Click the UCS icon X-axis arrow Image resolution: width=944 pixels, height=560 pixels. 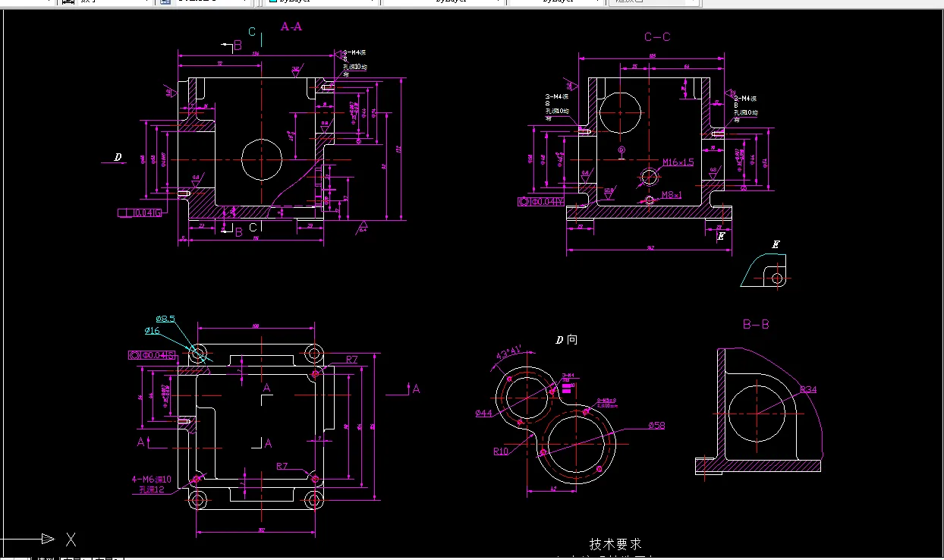tap(46, 540)
